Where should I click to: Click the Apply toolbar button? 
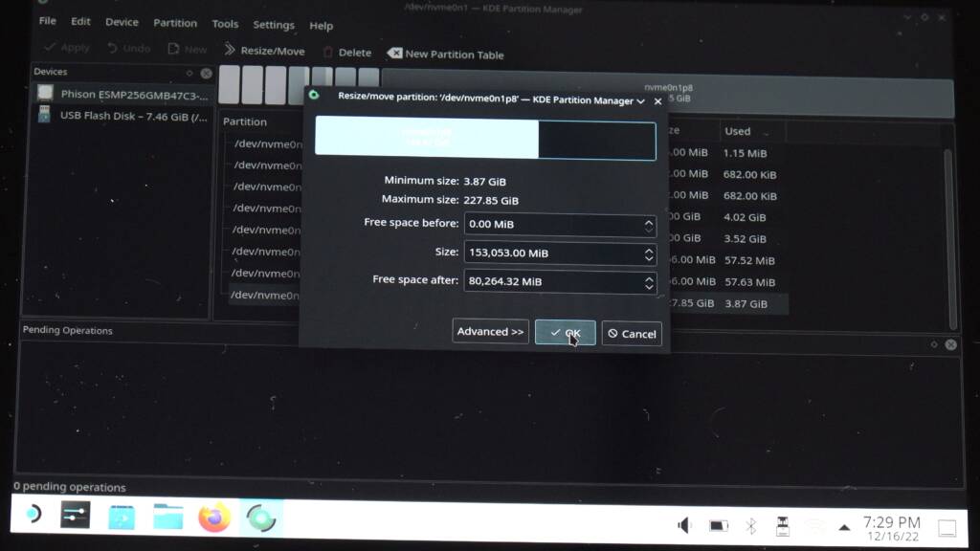tap(67, 48)
